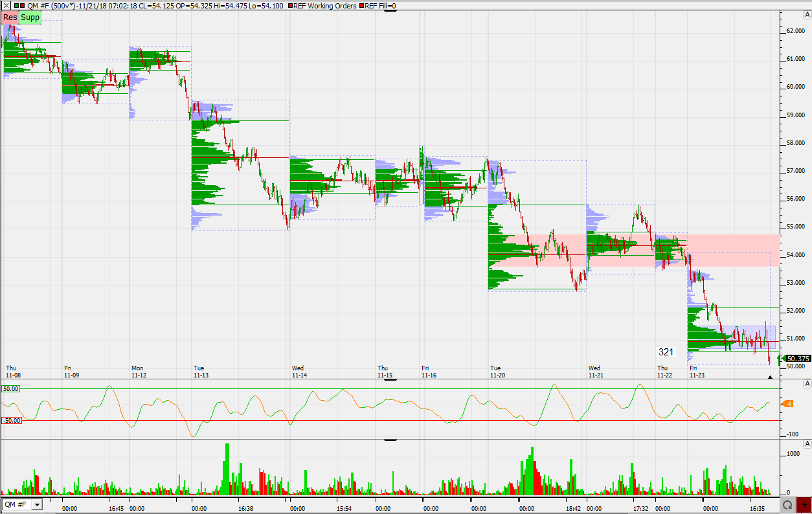This screenshot has width=812, height=514.
Task: Click the 1000 volume scale value
Action: pyautogui.click(x=793, y=454)
